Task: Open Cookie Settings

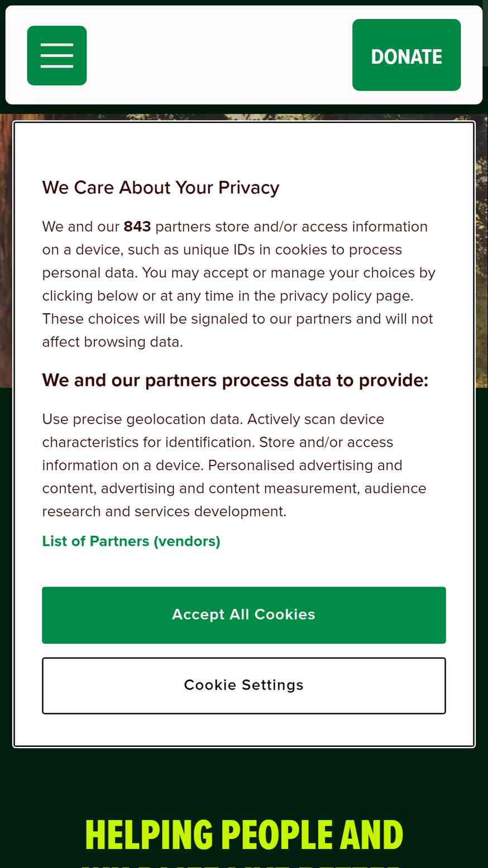Action: pyautogui.click(x=244, y=685)
